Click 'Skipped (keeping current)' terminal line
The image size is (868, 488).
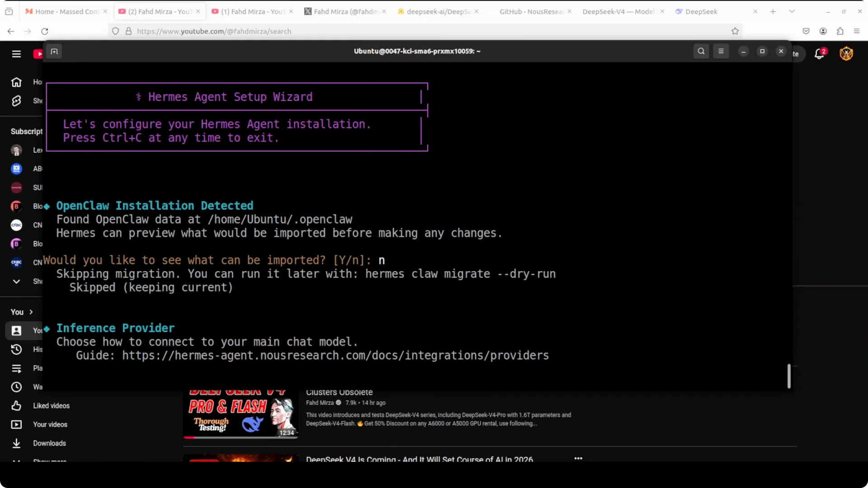[x=151, y=287]
